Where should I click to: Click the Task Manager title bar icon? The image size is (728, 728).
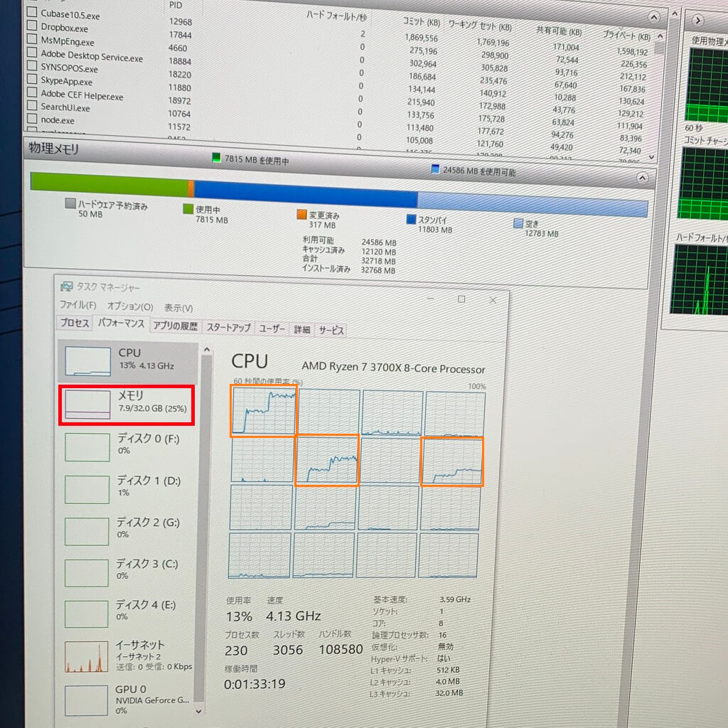click(x=67, y=287)
